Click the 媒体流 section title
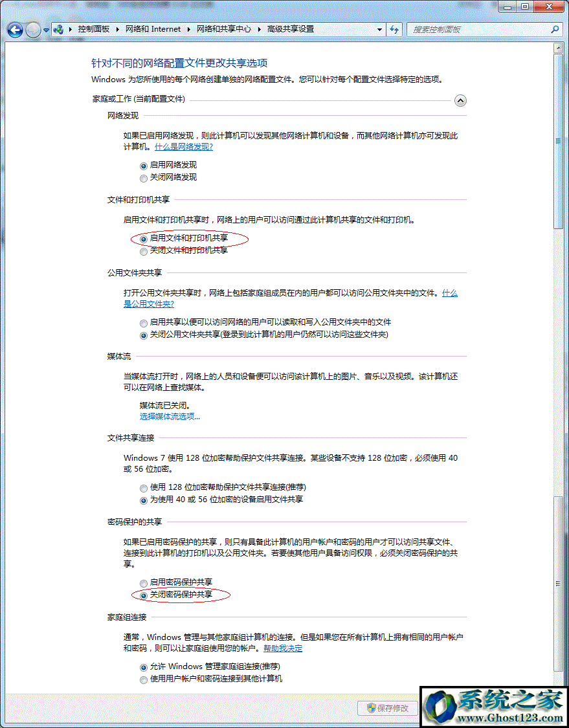The image size is (569, 728). pyautogui.click(x=119, y=357)
